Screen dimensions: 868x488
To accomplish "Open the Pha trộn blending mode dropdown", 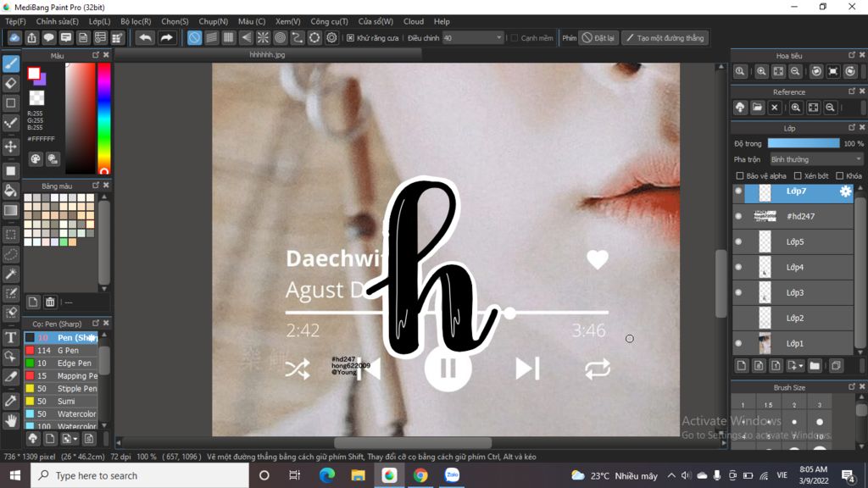I will coord(816,159).
